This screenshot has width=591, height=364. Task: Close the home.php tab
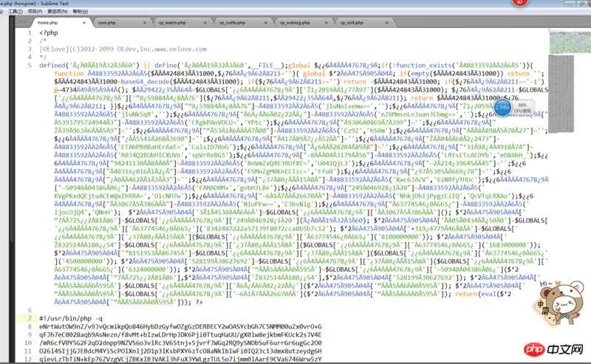[84, 23]
